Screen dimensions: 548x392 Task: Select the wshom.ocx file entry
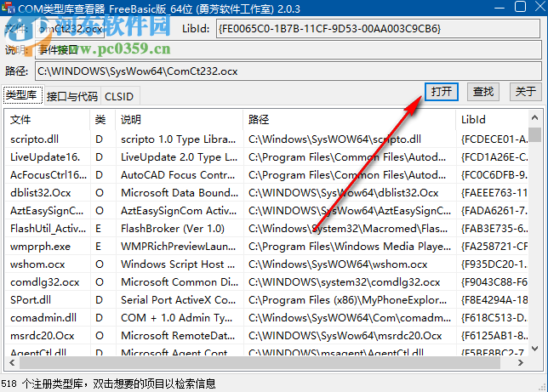point(37,264)
